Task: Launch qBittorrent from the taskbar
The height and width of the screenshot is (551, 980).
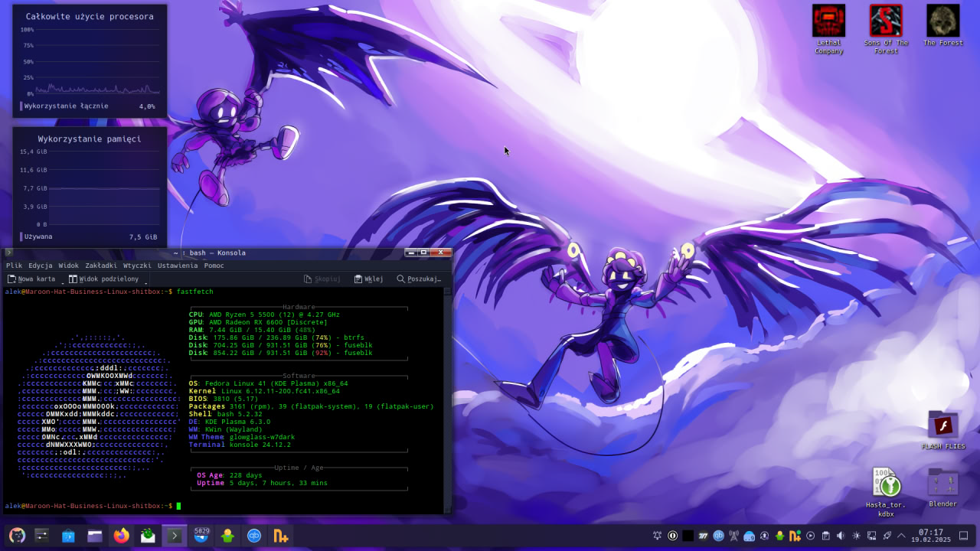Action: coord(254,536)
